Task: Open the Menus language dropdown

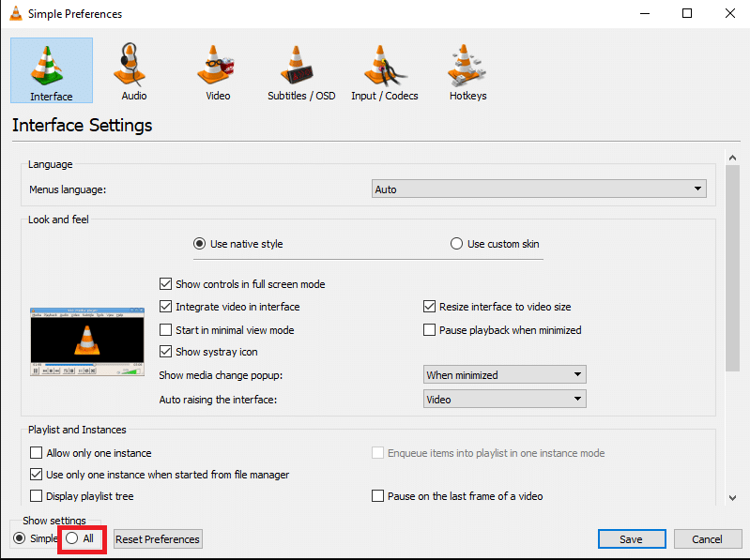Action: [x=539, y=189]
